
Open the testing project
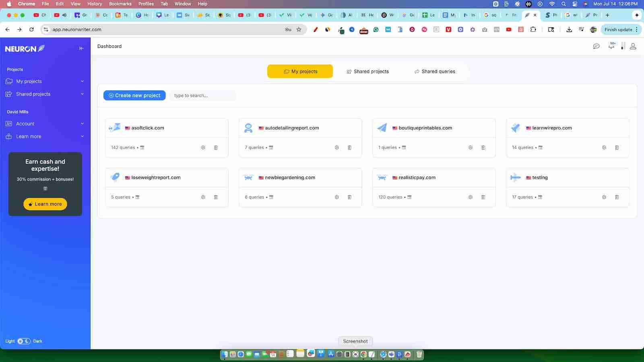point(540,177)
